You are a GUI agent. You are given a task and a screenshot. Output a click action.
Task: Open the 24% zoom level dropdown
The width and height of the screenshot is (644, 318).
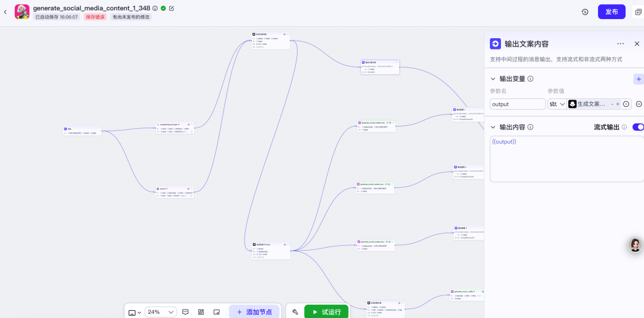pyautogui.click(x=161, y=312)
